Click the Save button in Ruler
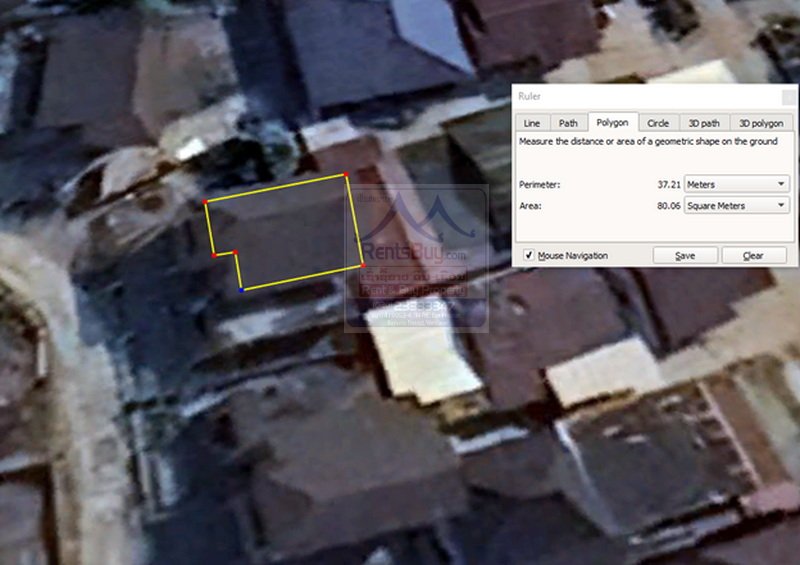This screenshot has height=565, width=800. (x=685, y=256)
